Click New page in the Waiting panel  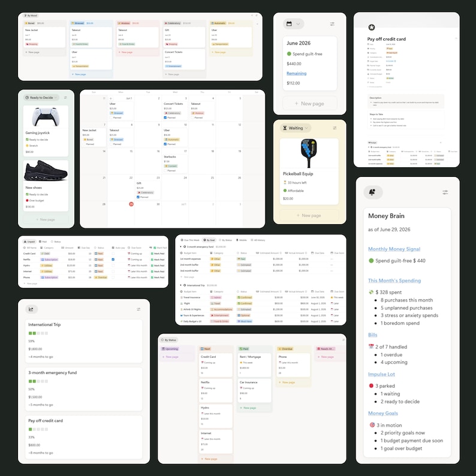pyautogui.click(x=309, y=216)
